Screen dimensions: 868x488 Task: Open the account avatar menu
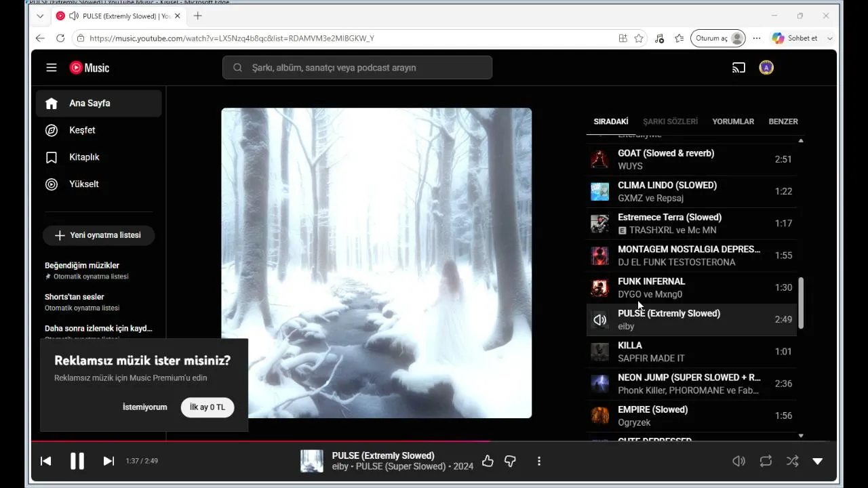766,68
